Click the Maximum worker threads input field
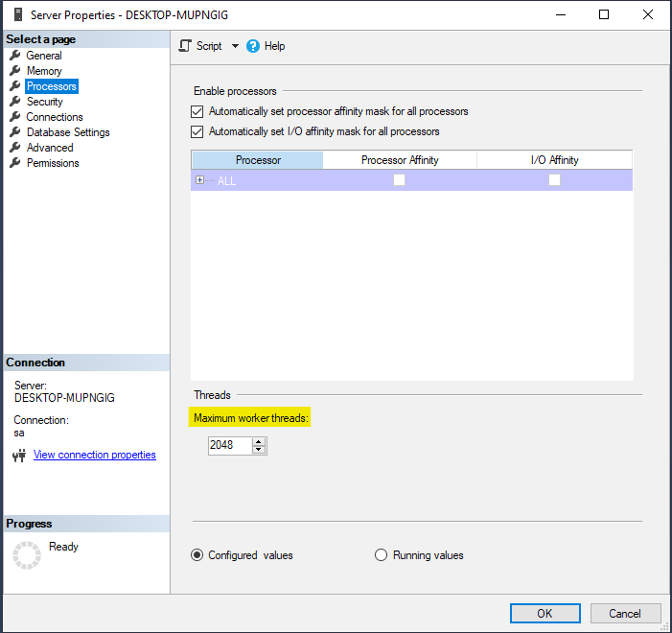672x633 pixels. pos(229,445)
